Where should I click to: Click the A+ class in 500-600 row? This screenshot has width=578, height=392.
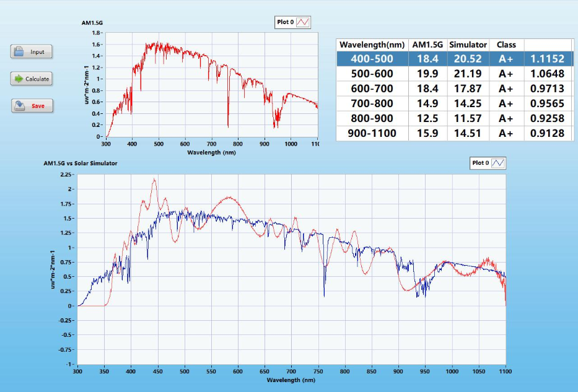(x=506, y=74)
